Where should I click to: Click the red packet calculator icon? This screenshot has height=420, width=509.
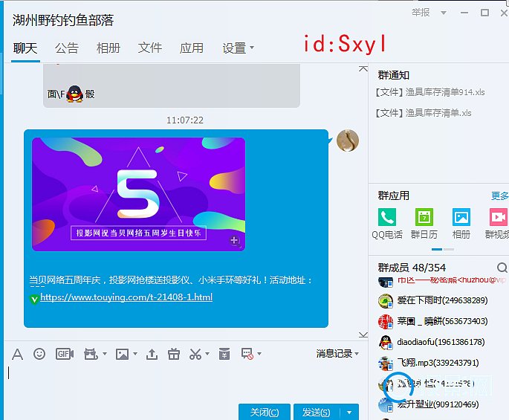click(224, 354)
